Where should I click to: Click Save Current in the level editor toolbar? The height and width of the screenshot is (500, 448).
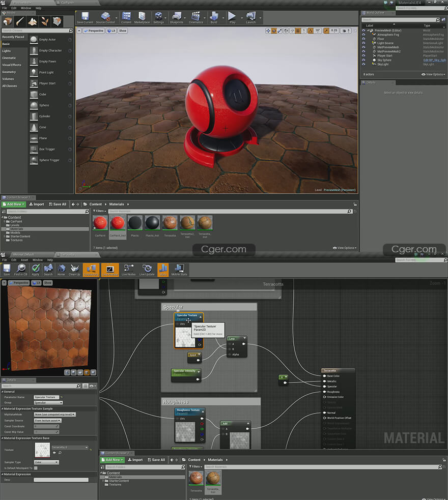pyautogui.click(x=85, y=18)
